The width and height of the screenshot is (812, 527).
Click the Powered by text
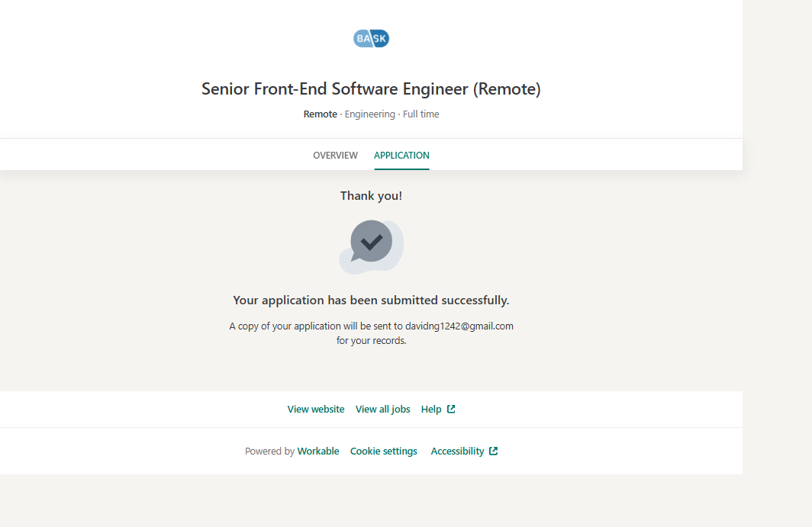[x=269, y=451]
